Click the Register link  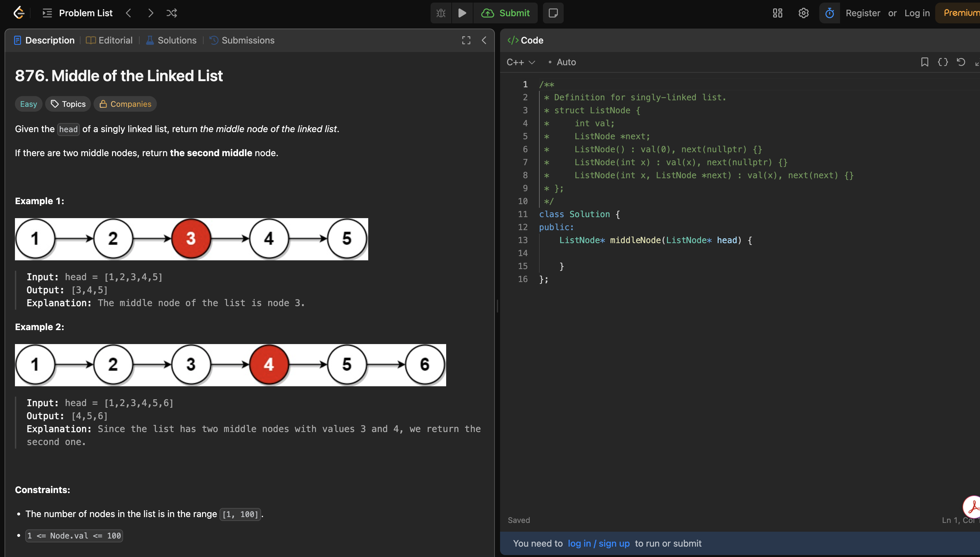[x=863, y=13]
